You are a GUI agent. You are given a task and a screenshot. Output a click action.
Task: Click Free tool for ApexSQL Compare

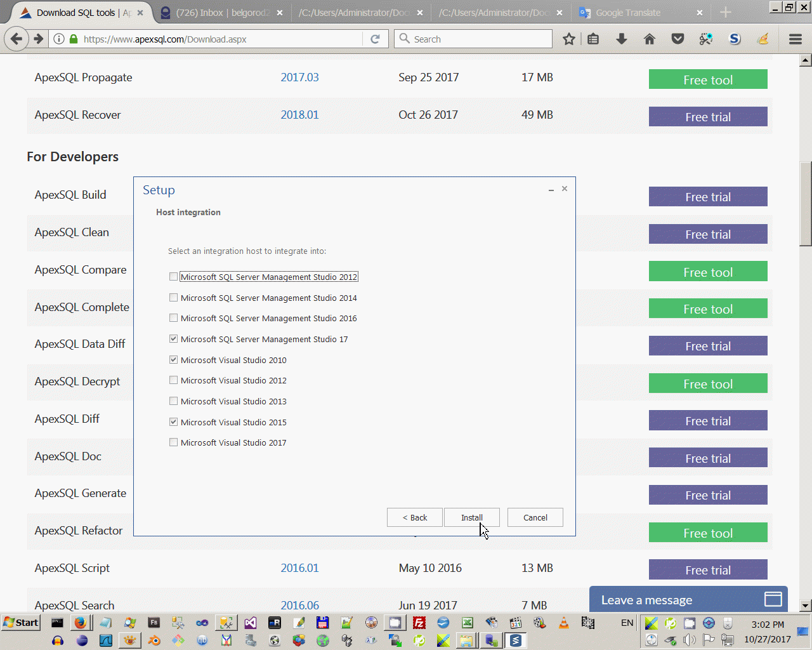click(708, 272)
